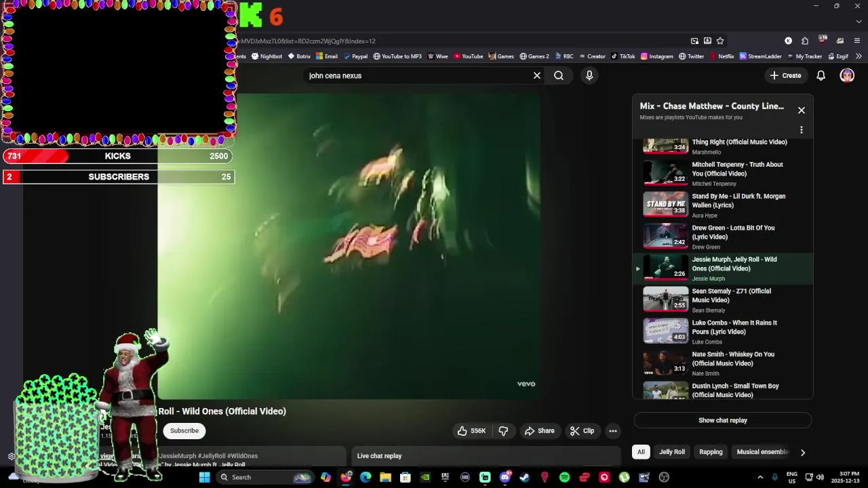Screen dimensions: 868x488
Task: Play Drew Green - Lotta Bit Of You
Action: click(x=723, y=237)
